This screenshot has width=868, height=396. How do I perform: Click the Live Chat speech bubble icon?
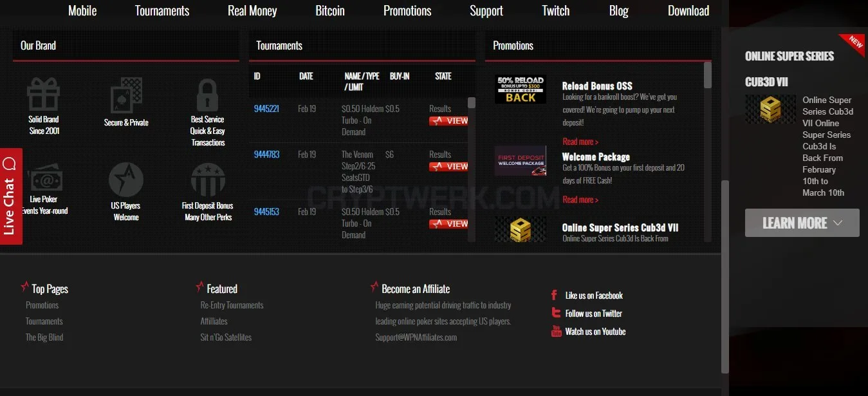[9, 164]
